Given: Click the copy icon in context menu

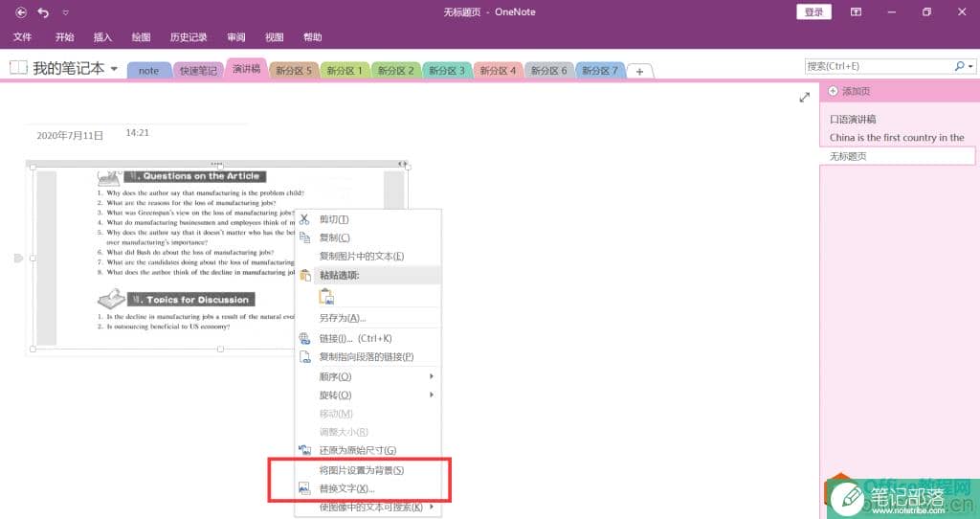Looking at the screenshot, I should tap(304, 237).
